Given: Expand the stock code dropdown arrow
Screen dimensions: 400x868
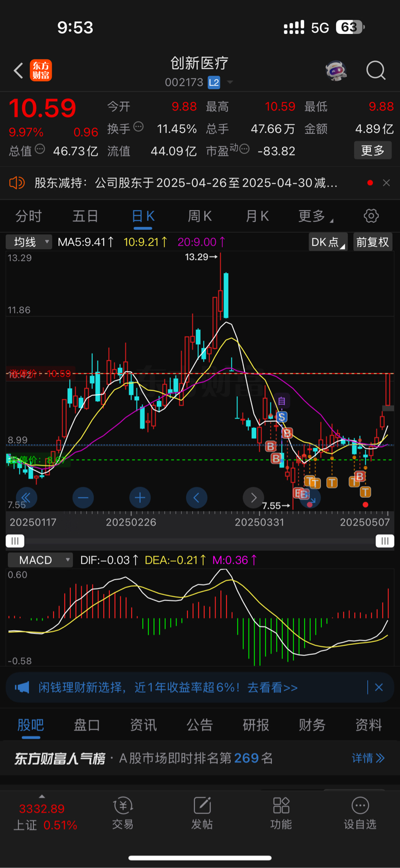Looking at the screenshot, I should 230,82.
